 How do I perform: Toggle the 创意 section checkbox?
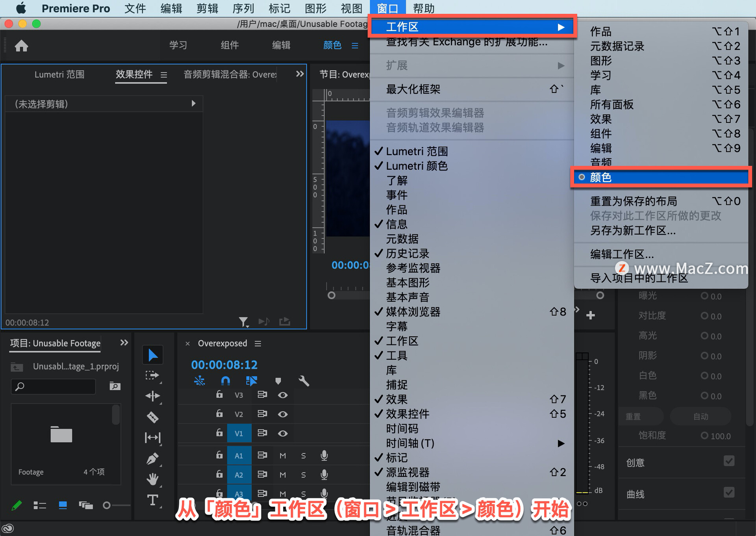[x=729, y=461]
